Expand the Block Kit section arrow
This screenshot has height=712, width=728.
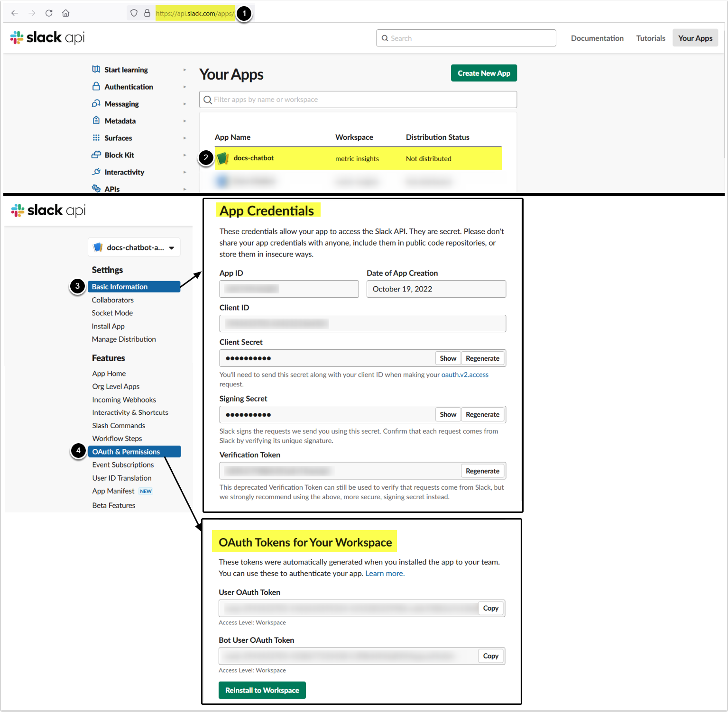pos(185,155)
